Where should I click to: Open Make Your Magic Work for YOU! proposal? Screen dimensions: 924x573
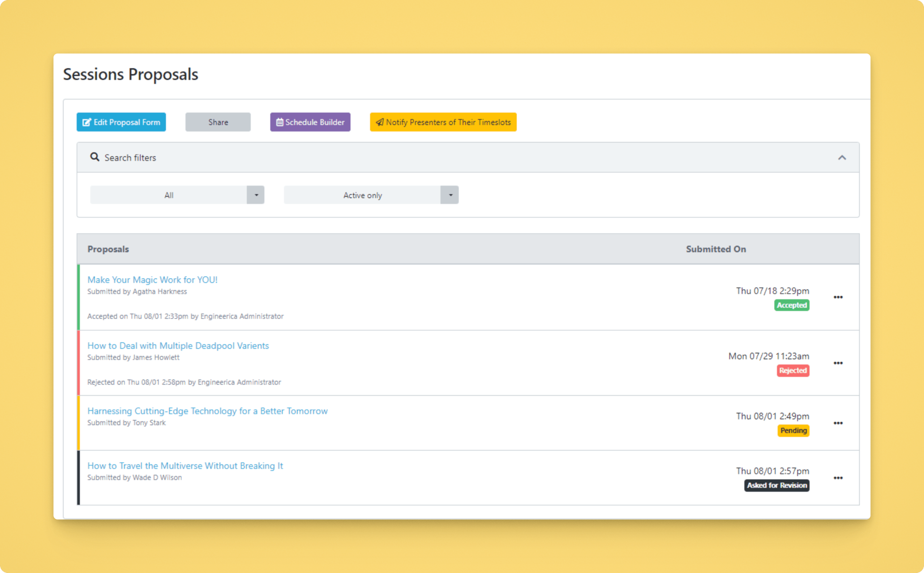(x=152, y=280)
